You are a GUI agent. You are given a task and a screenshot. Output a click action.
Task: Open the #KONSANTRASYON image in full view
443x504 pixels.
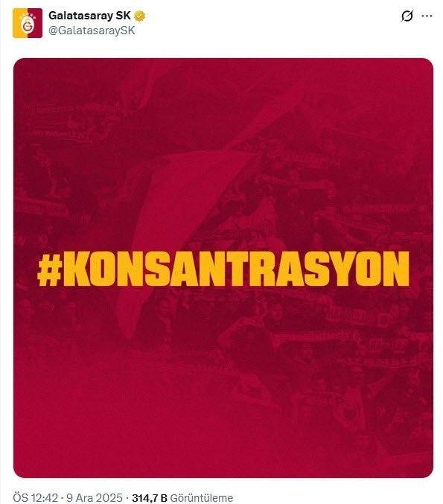(223, 268)
